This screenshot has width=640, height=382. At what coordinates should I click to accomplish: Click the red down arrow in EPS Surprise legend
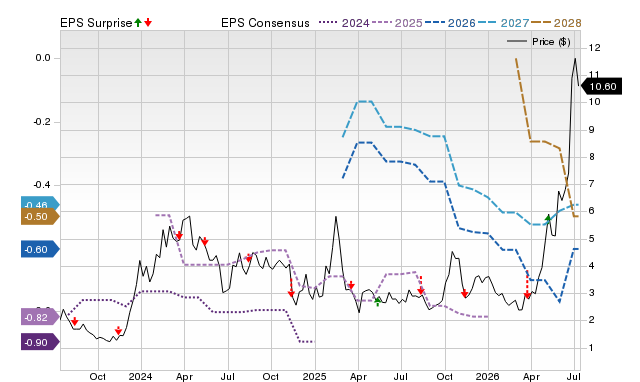click(148, 23)
